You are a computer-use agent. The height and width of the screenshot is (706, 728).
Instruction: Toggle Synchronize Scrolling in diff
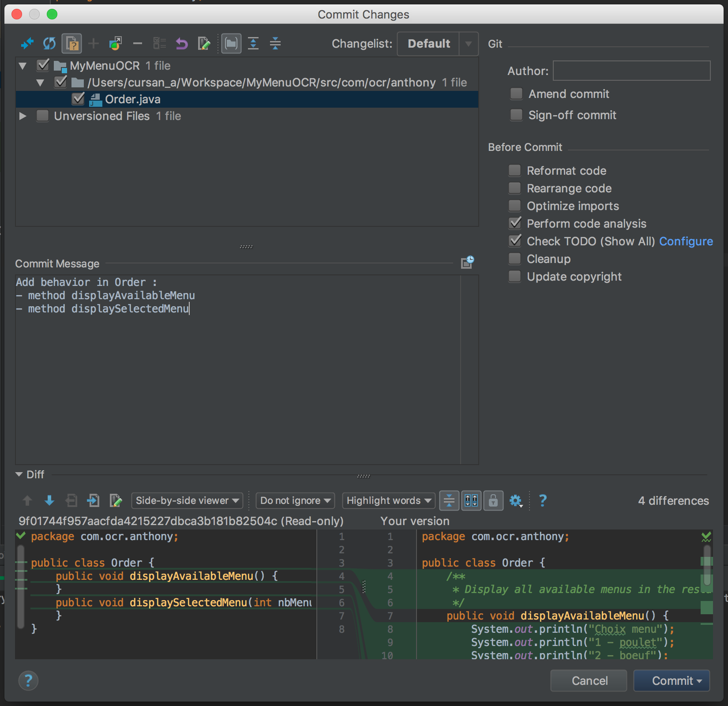[x=471, y=500]
